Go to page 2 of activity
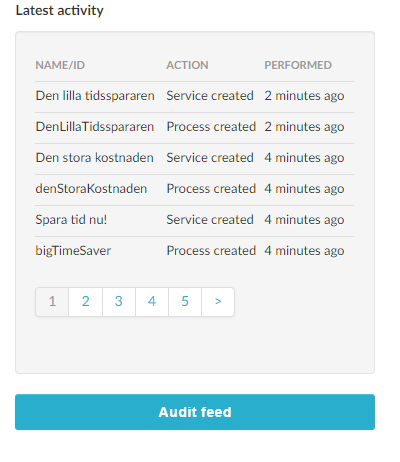400x462 pixels. tap(86, 302)
